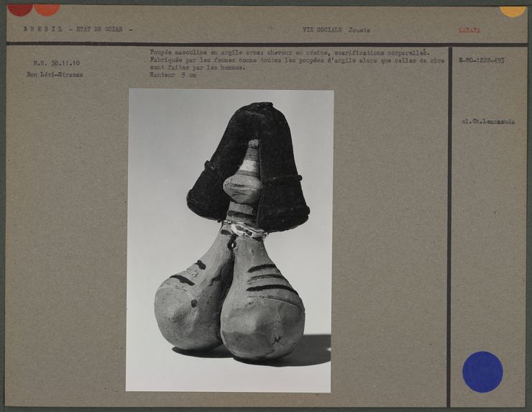Select the clay doll photograph
The image size is (532, 412).
229,239
